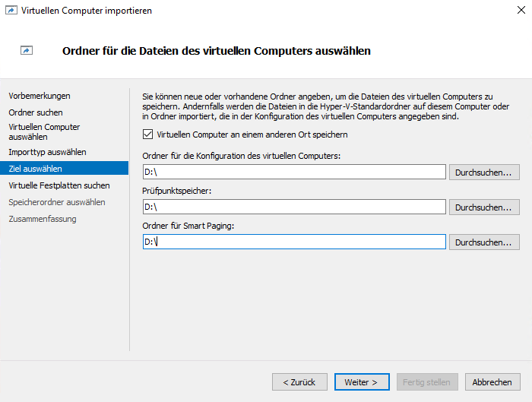Image resolution: width=532 pixels, height=402 pixels.
Task: Browse for the virtual computer configuration folder
Action: [484, 173]
